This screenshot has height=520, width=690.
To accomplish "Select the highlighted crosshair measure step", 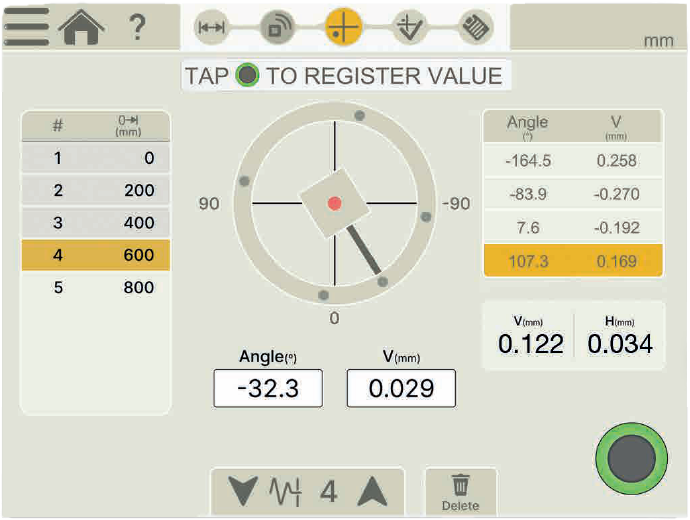I will click(343, 28).
